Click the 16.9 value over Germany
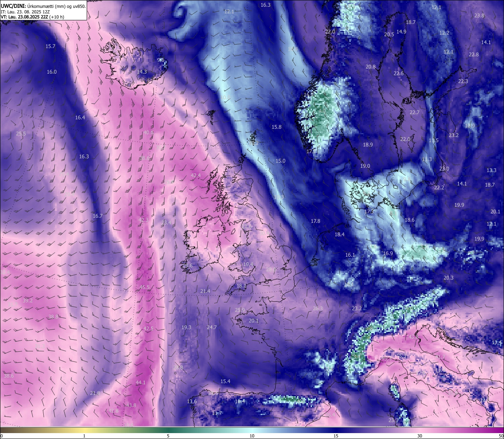The height and width of the screenshot is (439, 504). (x=388, y=253)
